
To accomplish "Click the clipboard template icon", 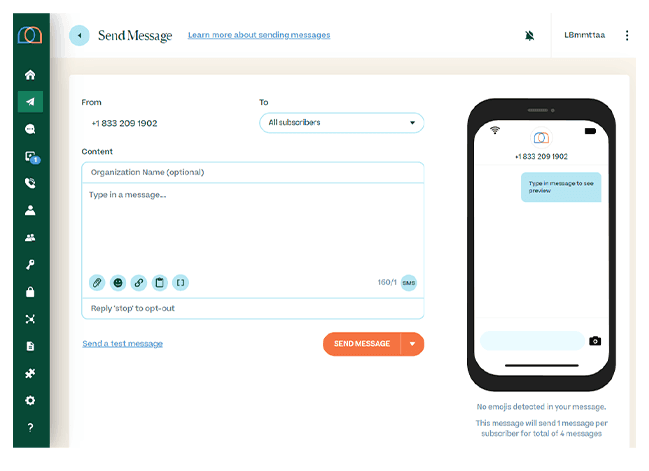I will [x=160, y=283].
